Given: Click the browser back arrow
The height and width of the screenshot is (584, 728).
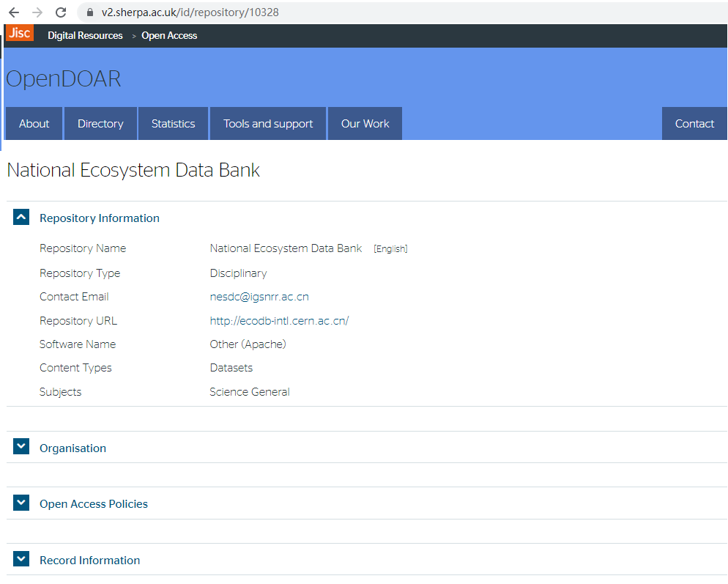Looking at the screenshot, I should click(x=14, y=12).
